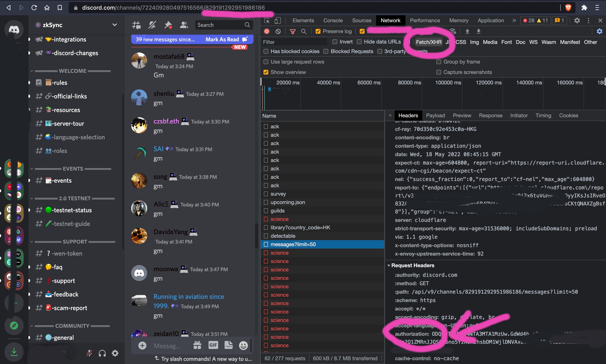Switch to the Console tab
This screenshot has height=364, width=606.
click(x=333, y=21)
